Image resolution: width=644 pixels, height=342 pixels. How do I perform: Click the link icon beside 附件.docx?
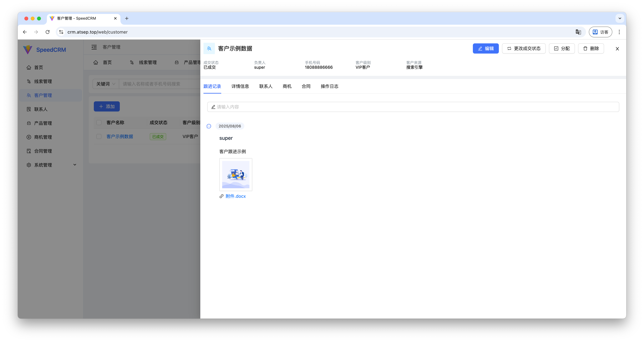click(x=221, y=196)
